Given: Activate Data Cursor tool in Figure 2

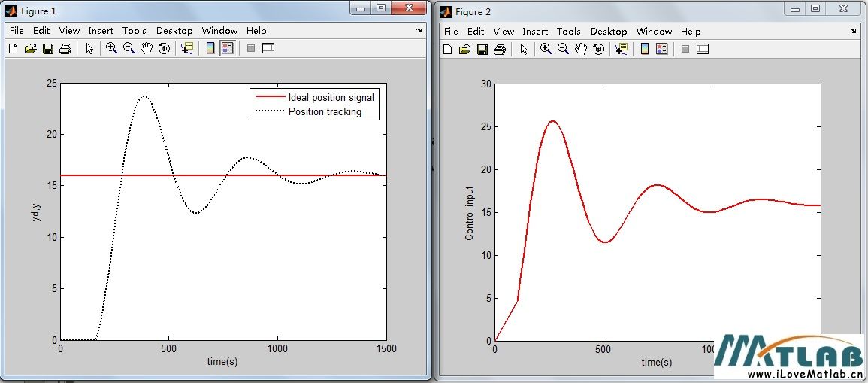Looking at the screenshot, I should [621, 50].
